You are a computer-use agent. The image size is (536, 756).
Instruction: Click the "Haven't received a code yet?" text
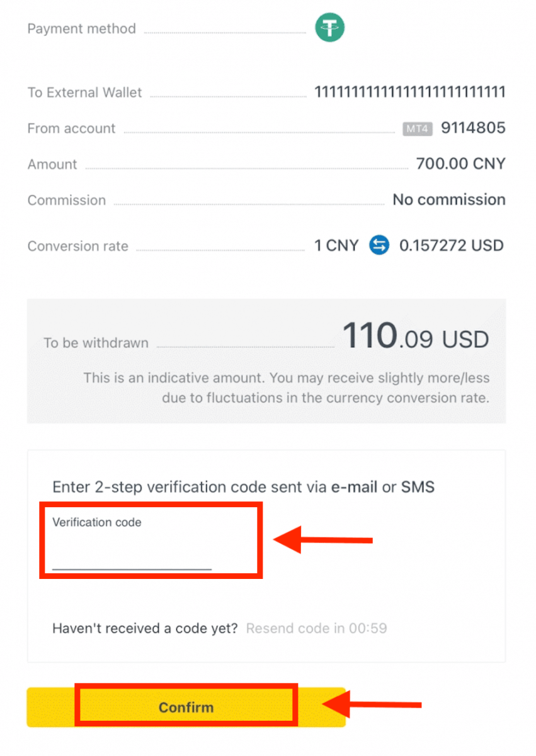coord(145,628)
